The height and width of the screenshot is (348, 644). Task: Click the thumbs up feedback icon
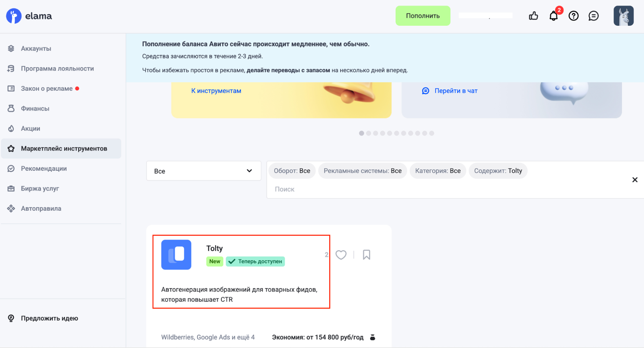coord(533,16)
